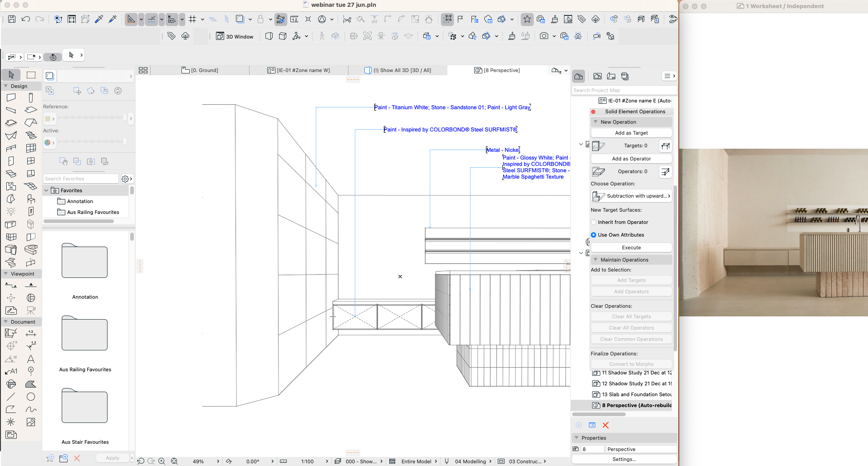Select the Text tool marked A
The height and width of the screenshot is (466, 868).
31,359
